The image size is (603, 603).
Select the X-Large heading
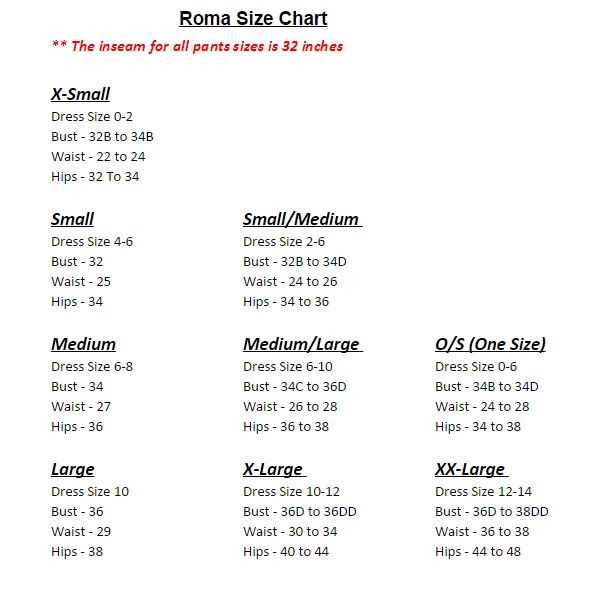coord(273,470)
